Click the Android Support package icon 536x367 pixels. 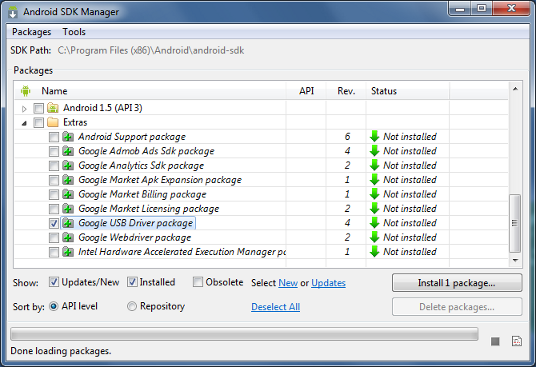click(x=68, y=137)
